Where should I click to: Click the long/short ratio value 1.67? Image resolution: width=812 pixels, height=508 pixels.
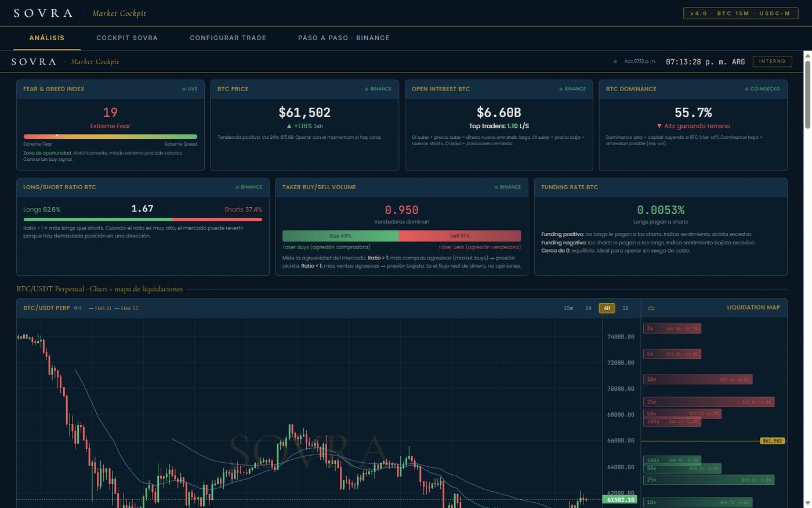point(143,208)
